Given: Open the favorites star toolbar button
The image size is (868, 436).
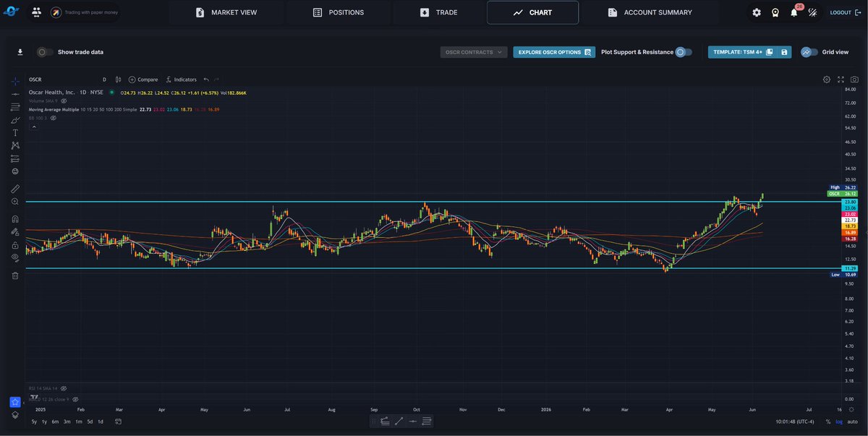Looking at the screenshot, I should 15,402.
